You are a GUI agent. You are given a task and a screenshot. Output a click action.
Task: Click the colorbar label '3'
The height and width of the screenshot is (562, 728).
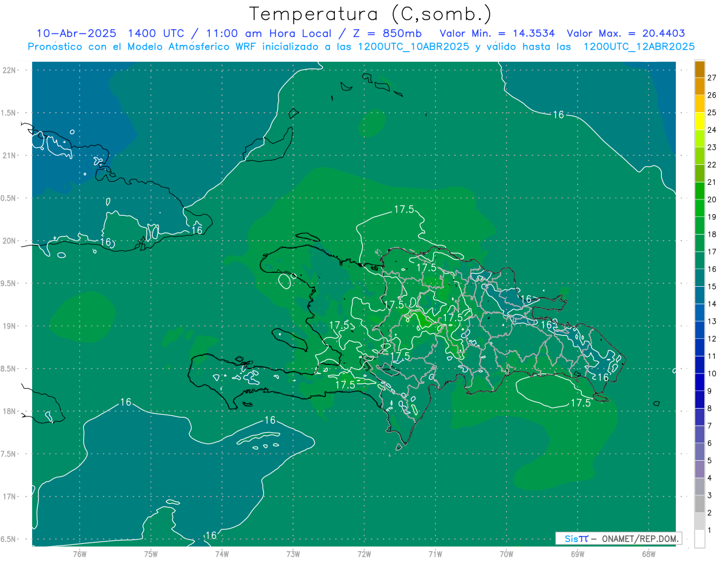pyautogui.click(x=710, y=495)
